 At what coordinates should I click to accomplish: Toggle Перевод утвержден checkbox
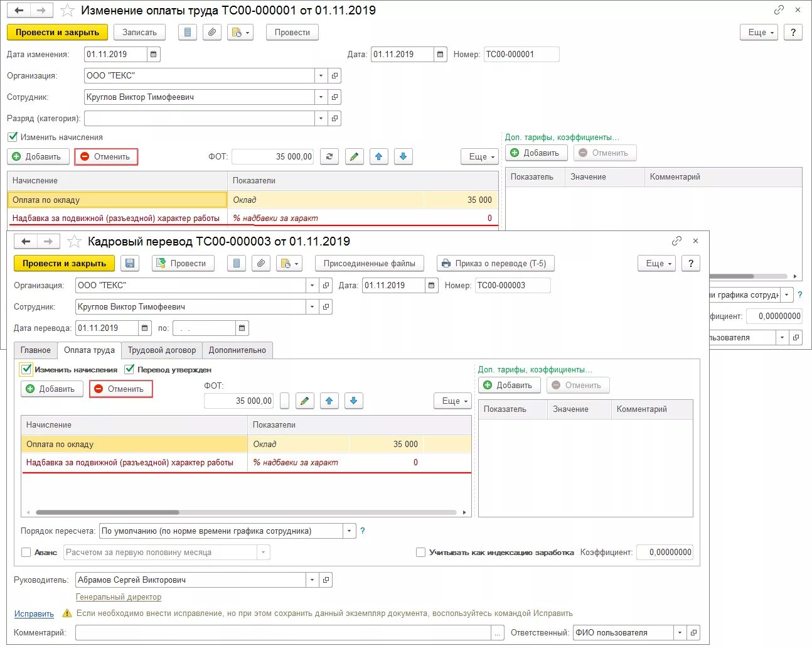coord(129,369)
